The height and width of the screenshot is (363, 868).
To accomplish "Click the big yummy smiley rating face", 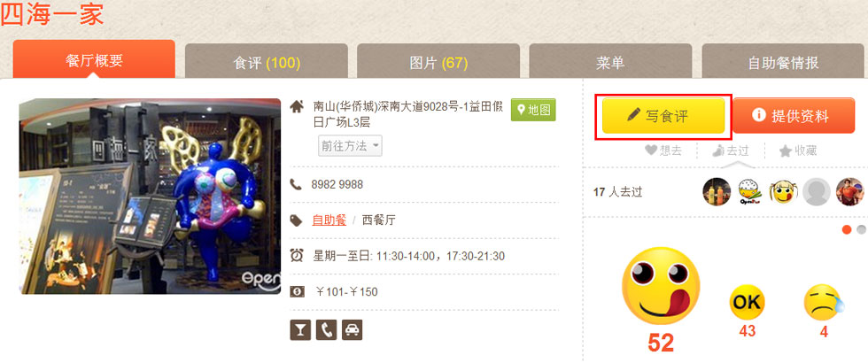I will pyautogui.click(x=661, y=285).
